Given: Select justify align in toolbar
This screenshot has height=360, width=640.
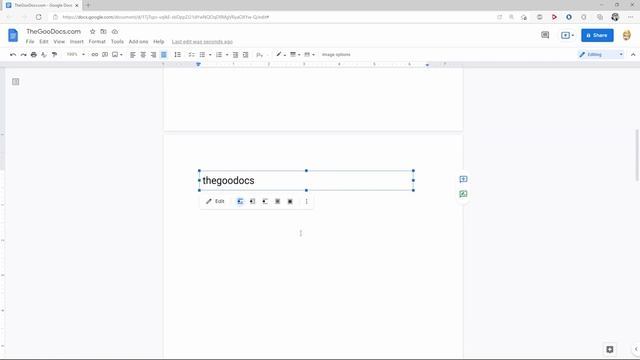Looking at the screenshot, I should tap(164, 55).
